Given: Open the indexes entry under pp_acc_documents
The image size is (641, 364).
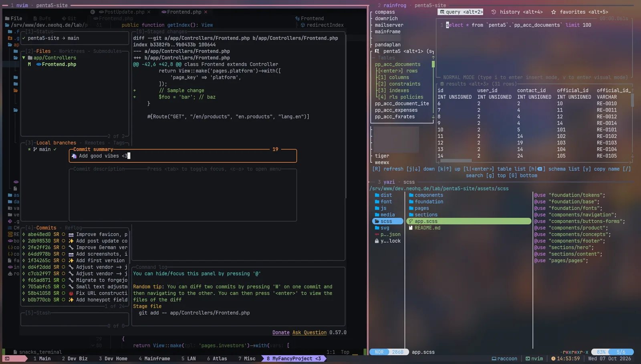Looking at the screenshot, I should click(393, 90).
